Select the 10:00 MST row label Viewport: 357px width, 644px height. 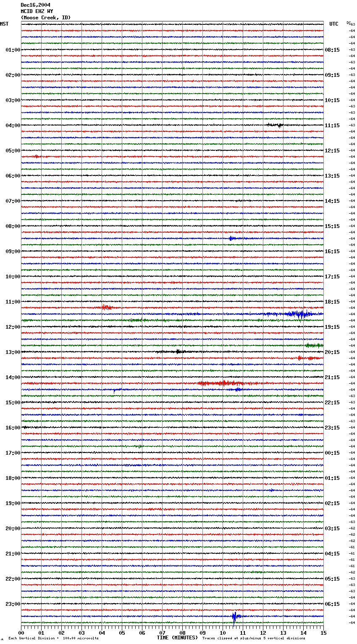click(x=13, y=277)
